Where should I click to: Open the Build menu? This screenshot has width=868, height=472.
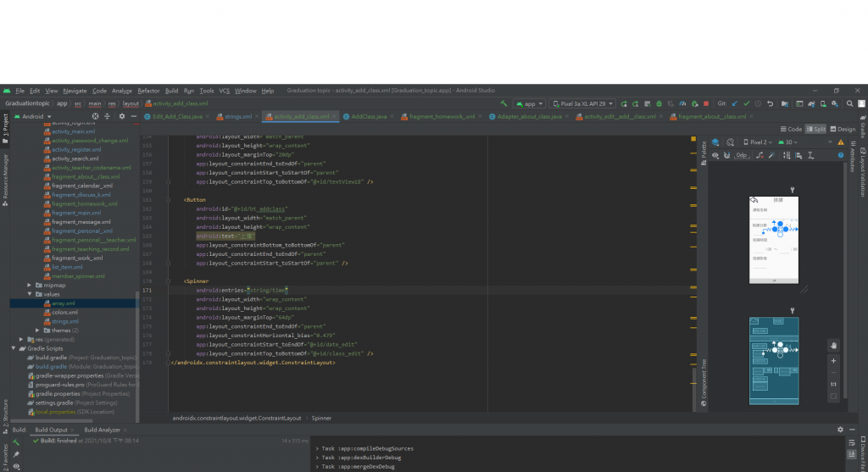click(171, 91)
